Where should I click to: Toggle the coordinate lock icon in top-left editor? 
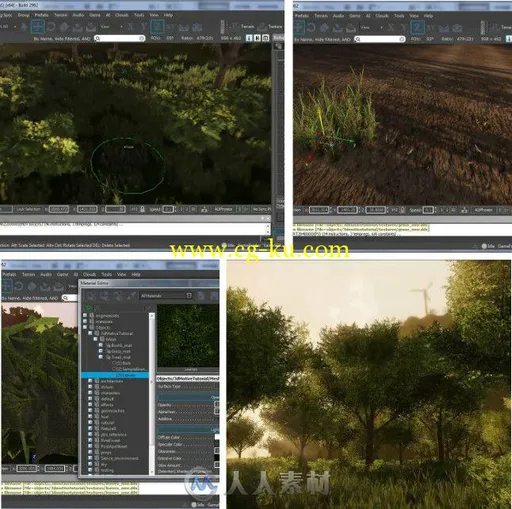tap(143, 209)
